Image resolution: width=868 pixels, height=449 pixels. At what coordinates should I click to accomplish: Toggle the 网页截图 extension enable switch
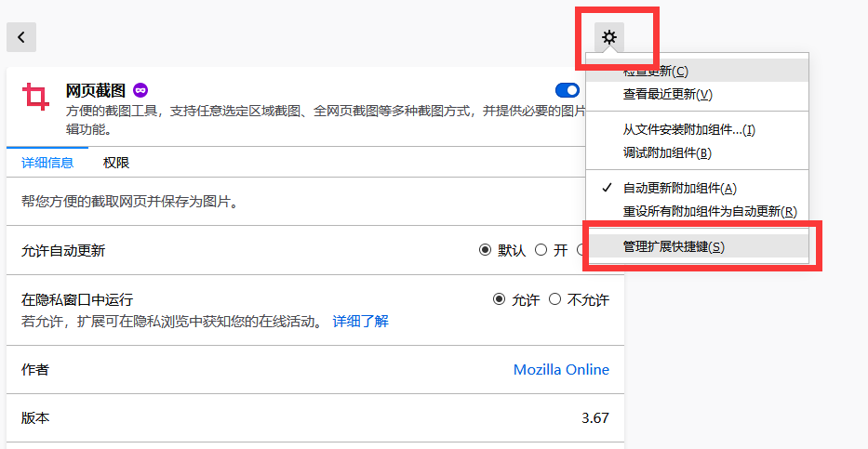coord(568,90)
